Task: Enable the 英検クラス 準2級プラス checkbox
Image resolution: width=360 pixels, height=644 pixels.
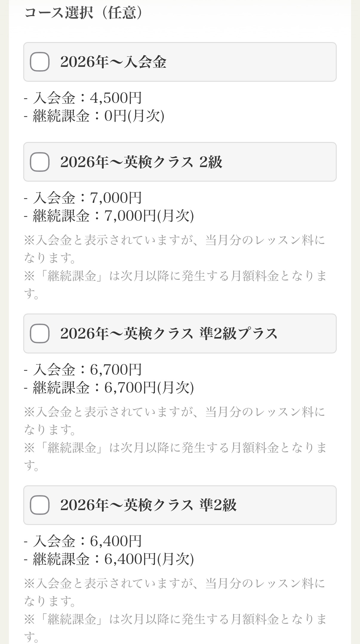Action: 40,333
